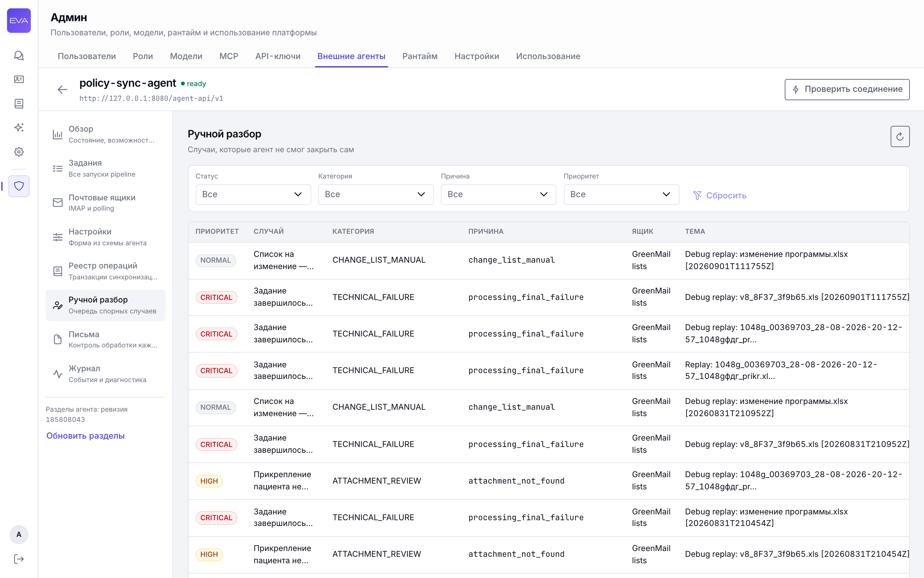Open row 'Replay: 1048g_00369703' case
The image size is (924, 578).
click(x=549, y=371)
